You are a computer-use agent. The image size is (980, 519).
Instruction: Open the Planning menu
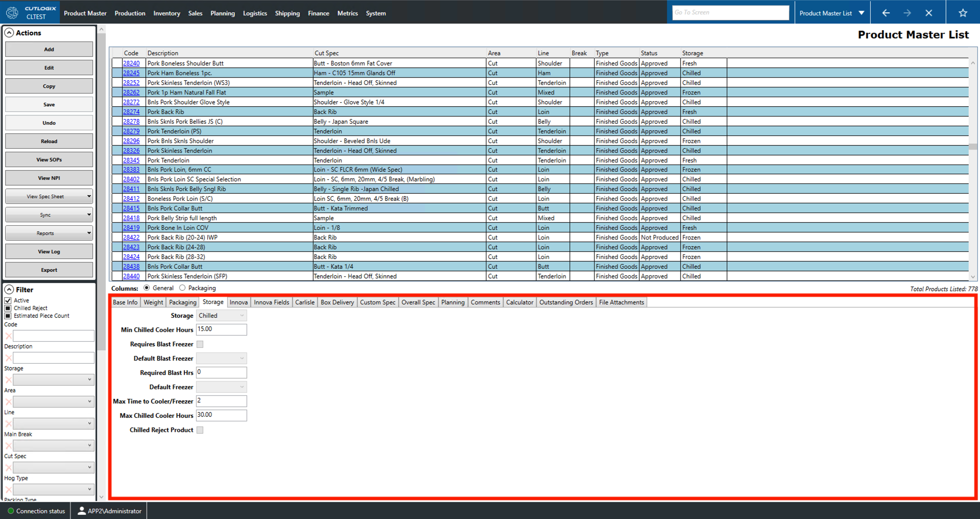[x=223, y=13]
